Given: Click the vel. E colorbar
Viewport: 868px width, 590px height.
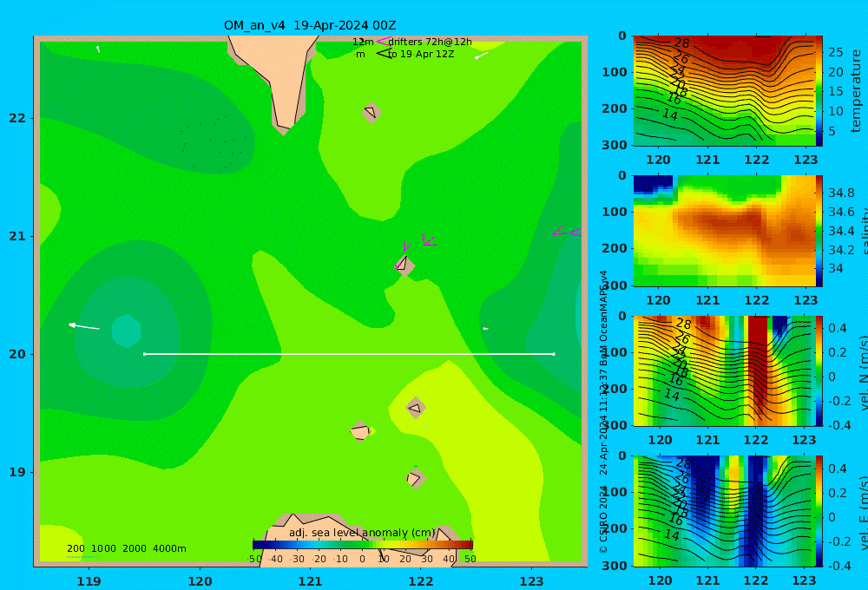Looking at the screenshot, I should 819,511.
